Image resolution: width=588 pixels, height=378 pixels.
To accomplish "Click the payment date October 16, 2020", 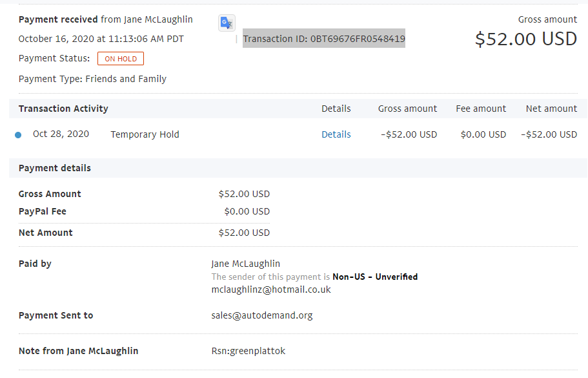I will [x=101, y=39].
